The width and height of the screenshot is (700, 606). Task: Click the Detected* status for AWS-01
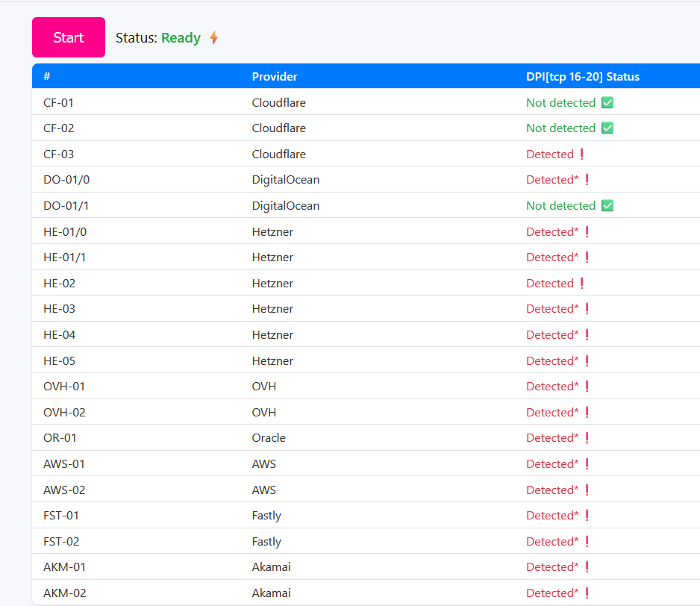click(552, 464)
